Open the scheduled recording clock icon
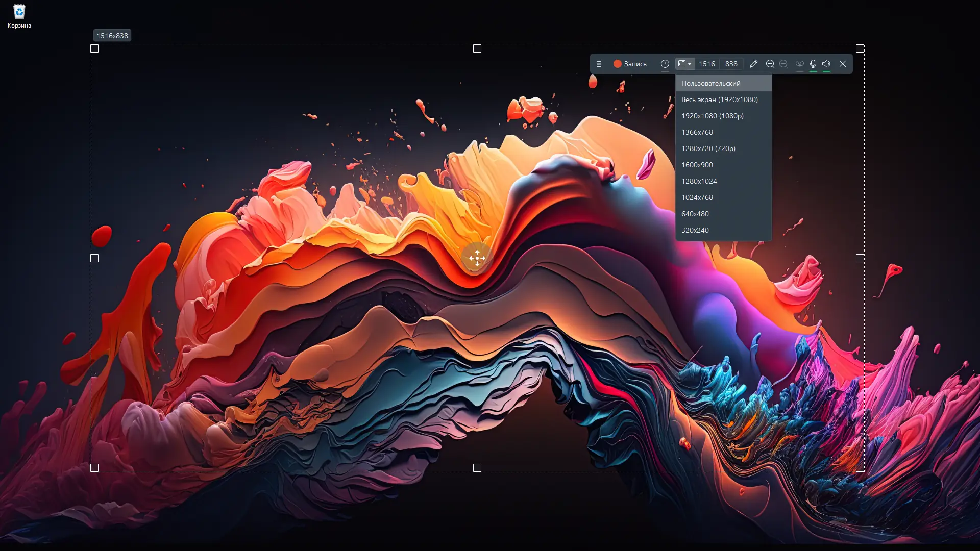The width and height of the screenshot is (980, 551). click(x=665, y=64)
